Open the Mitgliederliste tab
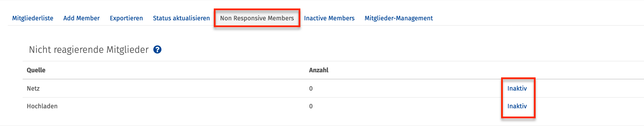The height and width of the screenshot is (126, 644). 33,18
